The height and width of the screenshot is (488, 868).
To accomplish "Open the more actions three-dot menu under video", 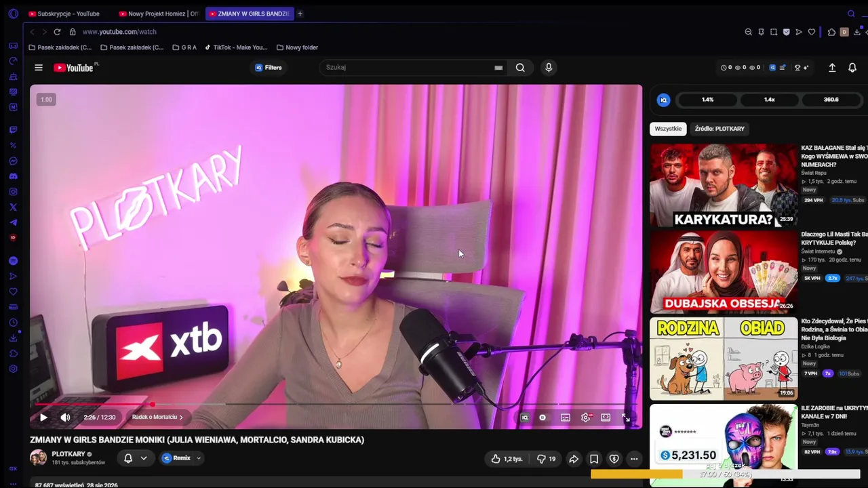I will [x=634, y=459].
